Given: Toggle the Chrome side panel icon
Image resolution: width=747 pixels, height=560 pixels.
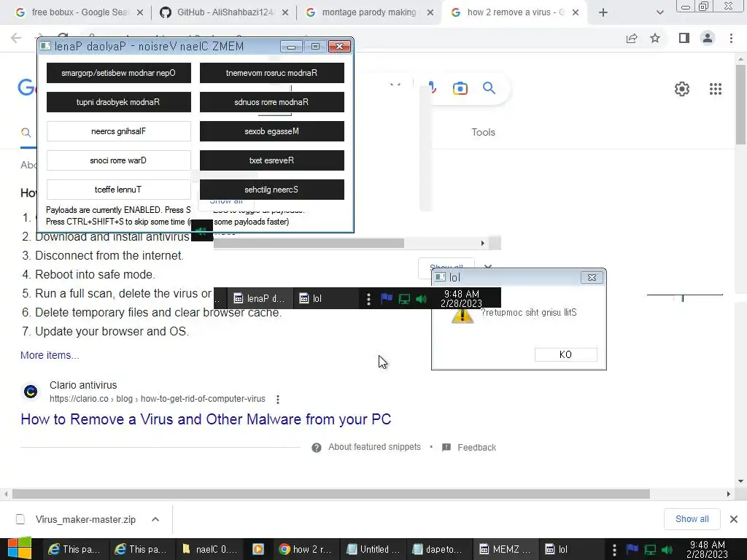Looking at the screenshot, I should [684, 38].
